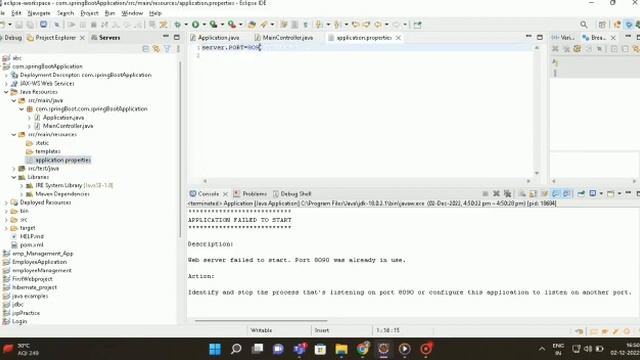The height and width of the screenshot is (360, 640).
Task: Close Project Explorer tab
Action: click(82, 38)
